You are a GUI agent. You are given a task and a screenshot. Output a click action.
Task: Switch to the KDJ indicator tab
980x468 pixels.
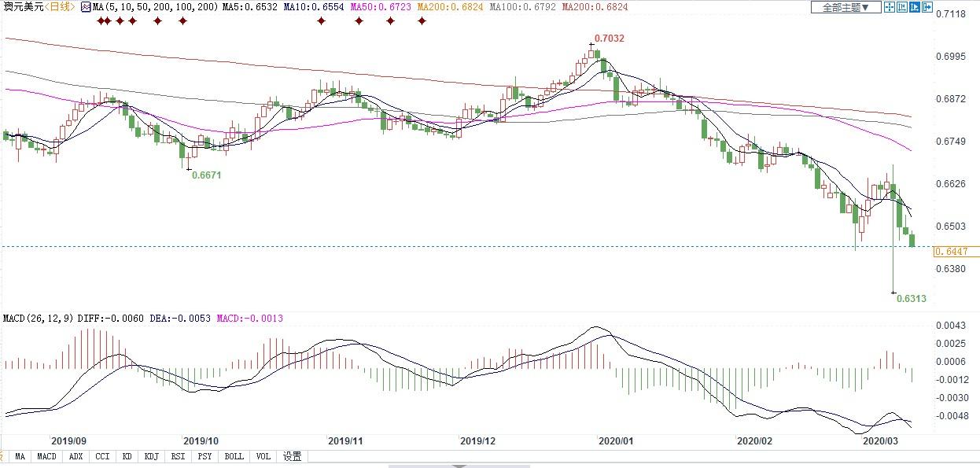tap(152, 456)
